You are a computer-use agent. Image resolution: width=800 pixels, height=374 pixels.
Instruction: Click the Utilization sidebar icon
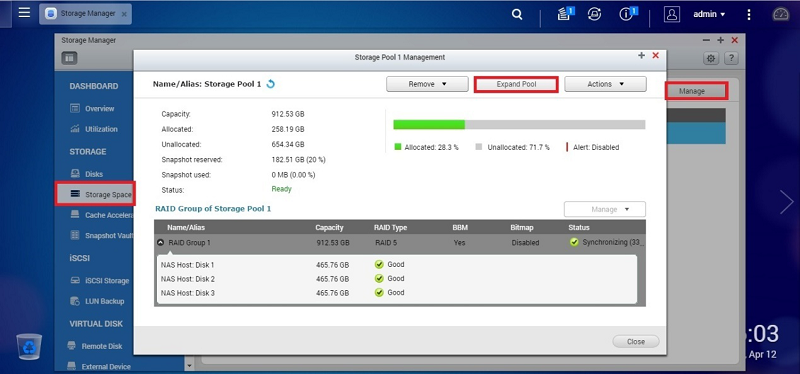pyautogui.click(x=75, y=129)
